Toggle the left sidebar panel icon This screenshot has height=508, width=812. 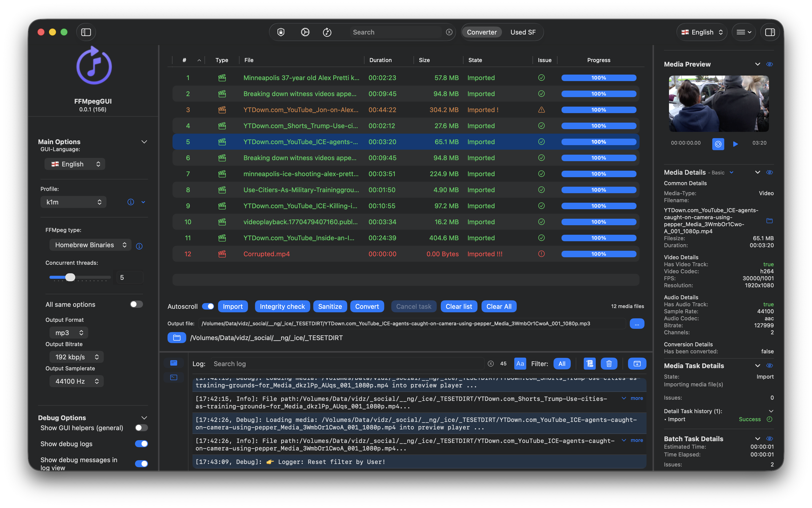click(x=86, y=32)
